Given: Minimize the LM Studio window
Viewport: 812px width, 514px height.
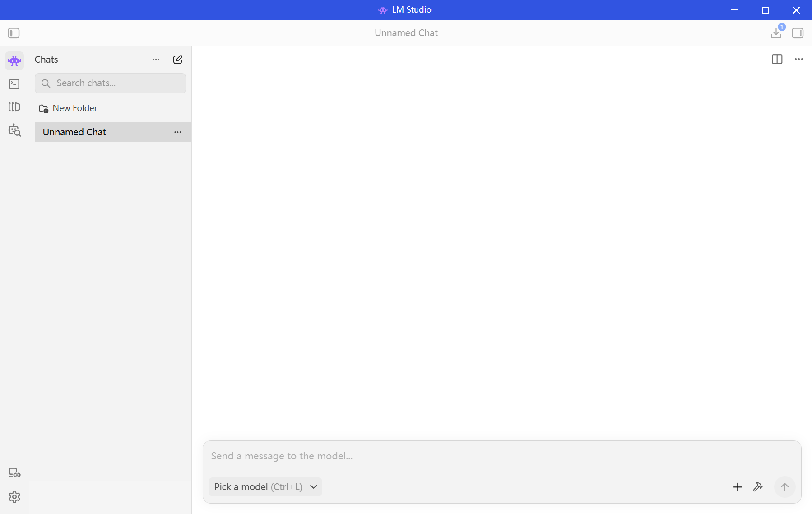Looking at the screenshot, I should click(x=734, y=10).
